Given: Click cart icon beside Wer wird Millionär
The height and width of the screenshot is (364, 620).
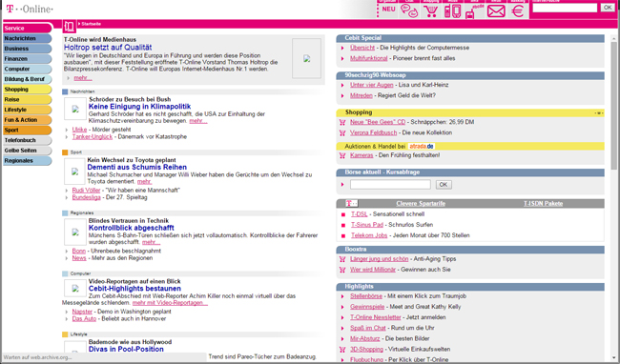Looking at the screenshot, I should point(342,270).
